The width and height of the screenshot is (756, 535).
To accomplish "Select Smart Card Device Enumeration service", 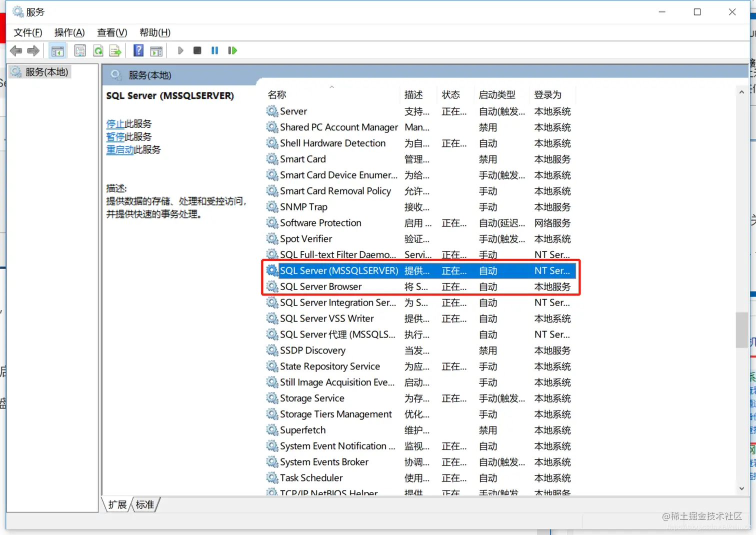I will pyautogui.click(x=420, y=175).
